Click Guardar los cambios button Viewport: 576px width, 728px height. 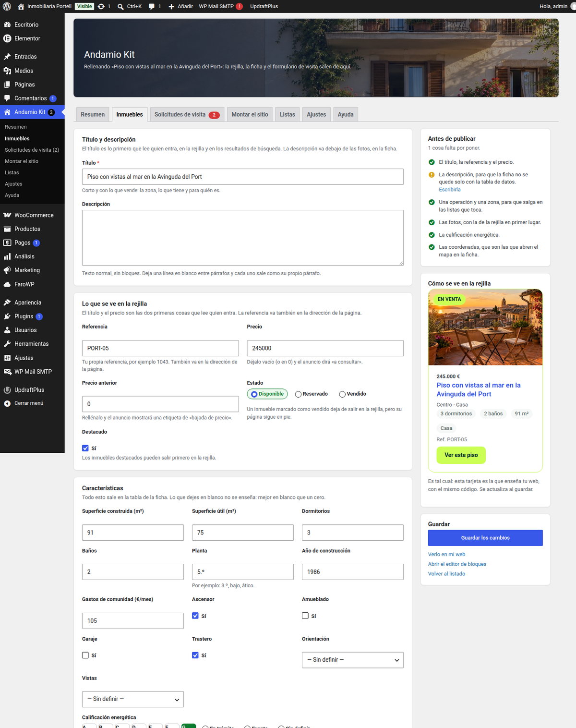[485, 538]
